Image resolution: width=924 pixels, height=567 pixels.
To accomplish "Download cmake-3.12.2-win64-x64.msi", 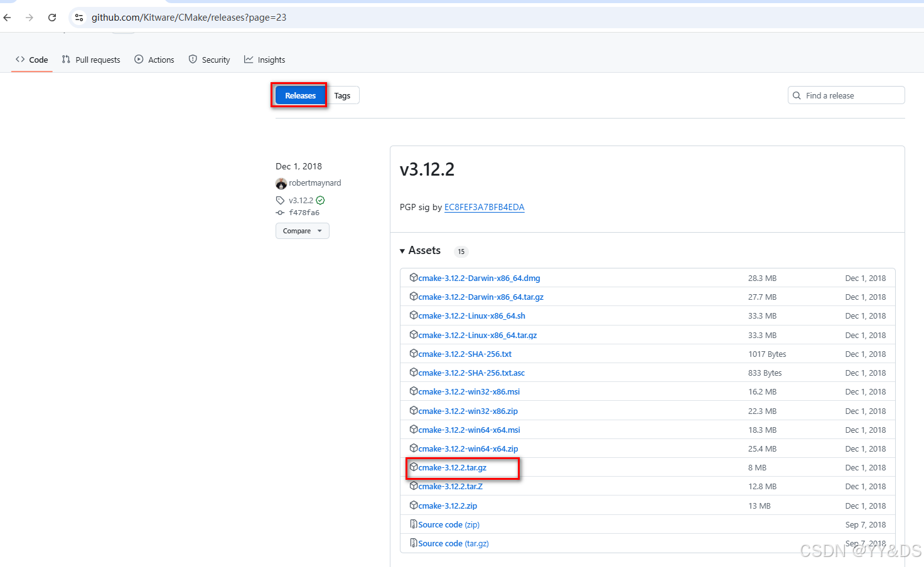I will tap(469, 430).
